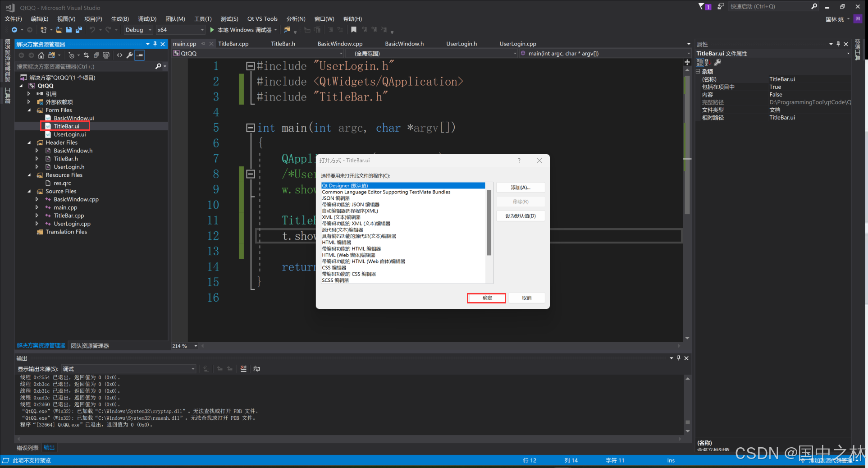Collapse the 杂项 category in Properties

(x=698, y=71)
